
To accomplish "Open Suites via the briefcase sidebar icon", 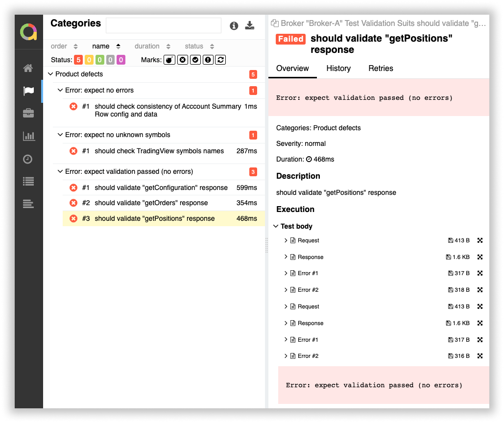I will [28, 113].
